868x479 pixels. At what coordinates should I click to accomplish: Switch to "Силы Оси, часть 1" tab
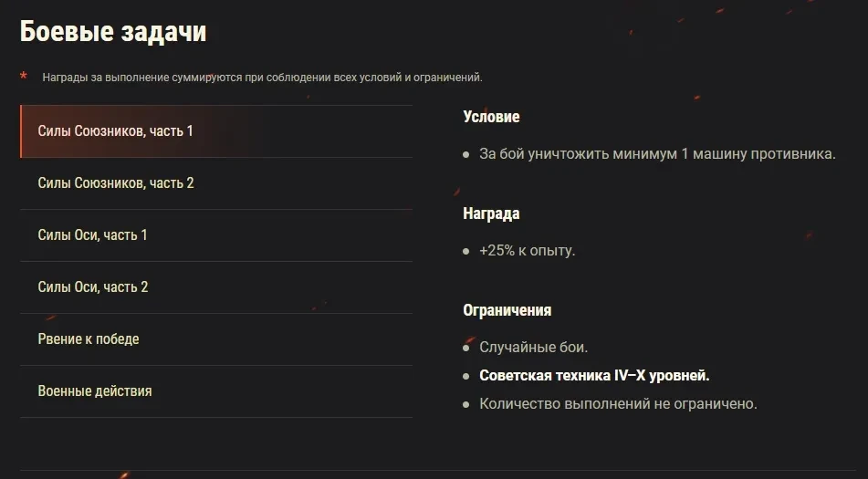tap(92, 235)
